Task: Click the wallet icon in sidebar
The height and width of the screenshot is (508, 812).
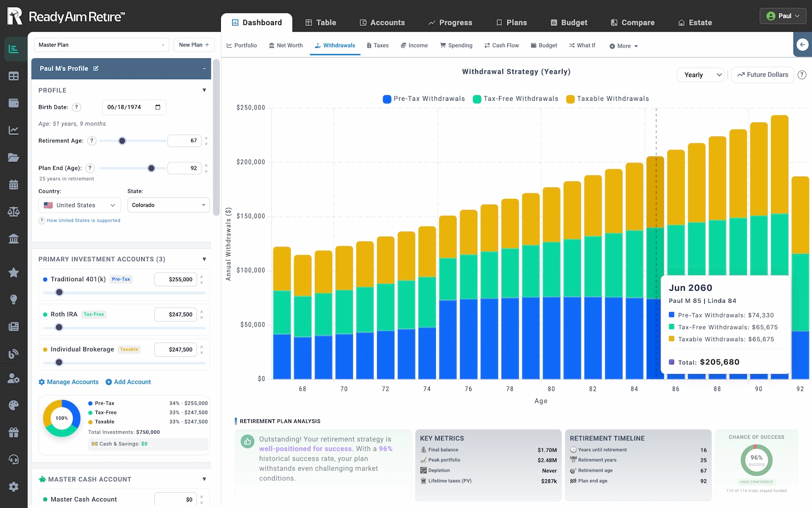Action: 14,103
